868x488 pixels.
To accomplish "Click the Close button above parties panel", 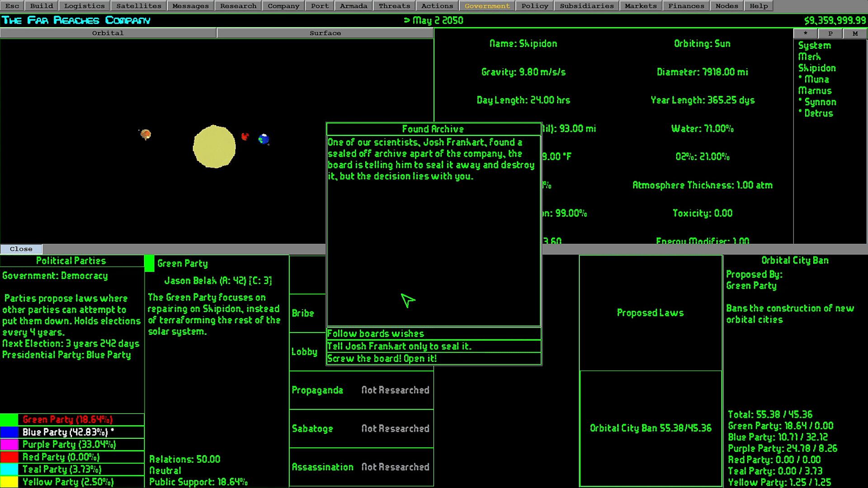I will coord(21,249).
